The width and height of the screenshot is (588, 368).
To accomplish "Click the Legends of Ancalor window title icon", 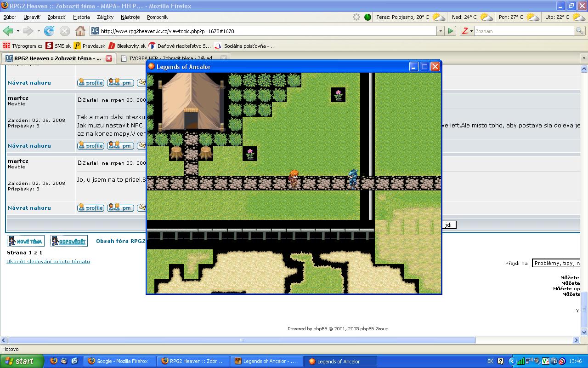I will [152, 66].
